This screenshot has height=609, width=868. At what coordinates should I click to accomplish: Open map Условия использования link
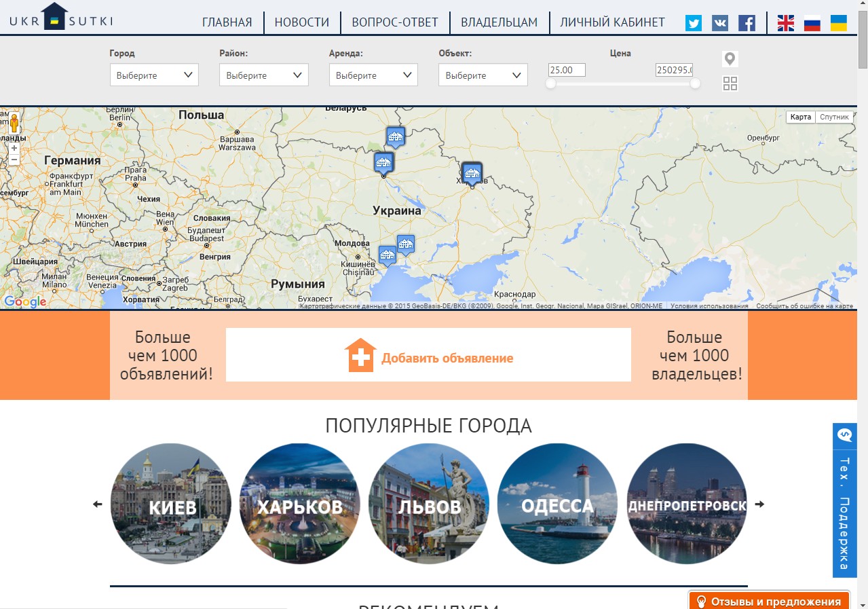709,306
